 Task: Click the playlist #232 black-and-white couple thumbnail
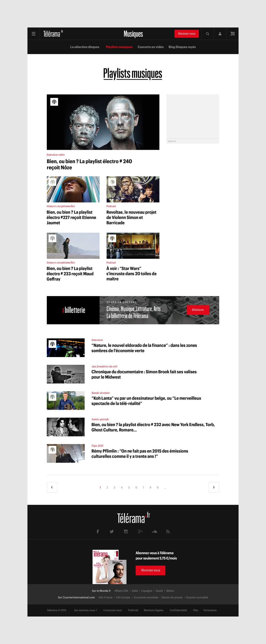(x=66, y=427)
